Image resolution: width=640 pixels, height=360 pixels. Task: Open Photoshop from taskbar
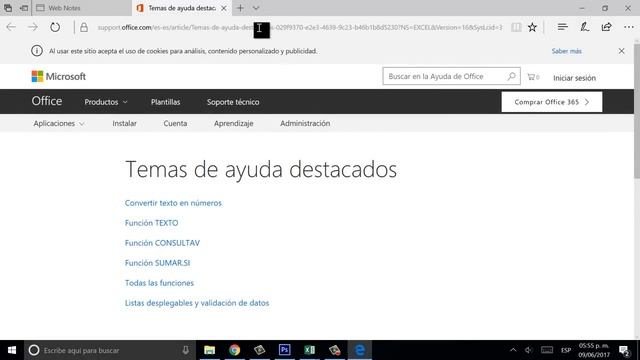284,350
